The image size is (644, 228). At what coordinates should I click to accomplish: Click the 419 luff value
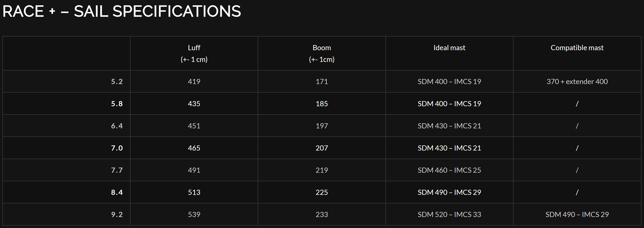(x=194, y=81)
